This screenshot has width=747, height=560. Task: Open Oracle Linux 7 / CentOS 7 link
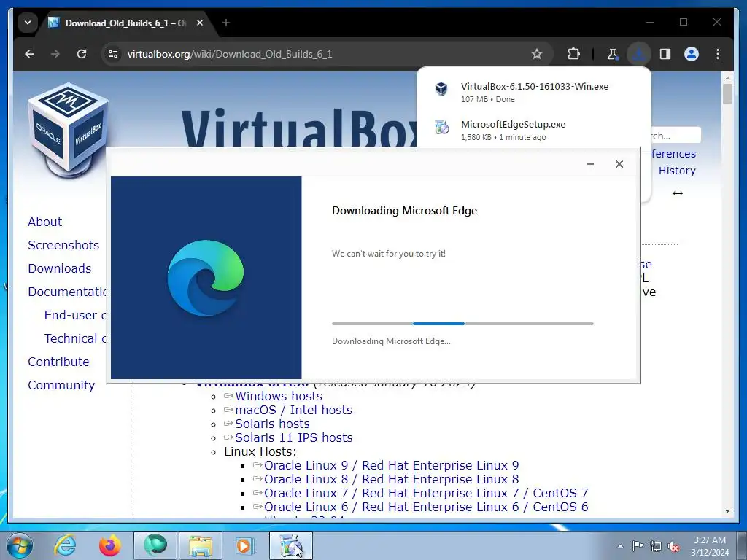[x=426, y=493]
